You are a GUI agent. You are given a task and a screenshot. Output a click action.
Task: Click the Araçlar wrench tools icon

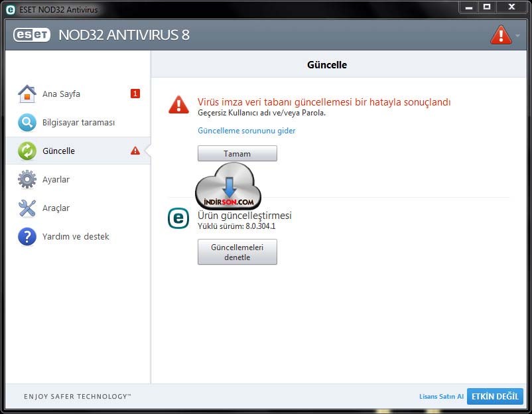point(27,208)
